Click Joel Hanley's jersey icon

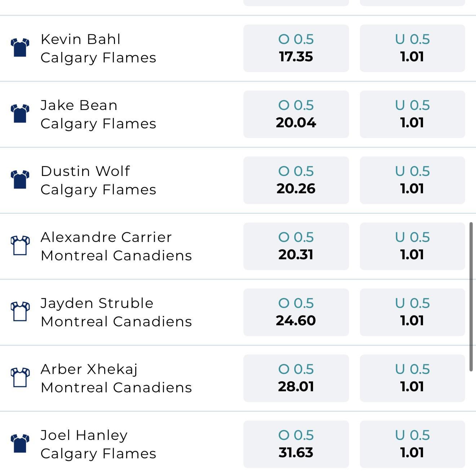point(20,444)
